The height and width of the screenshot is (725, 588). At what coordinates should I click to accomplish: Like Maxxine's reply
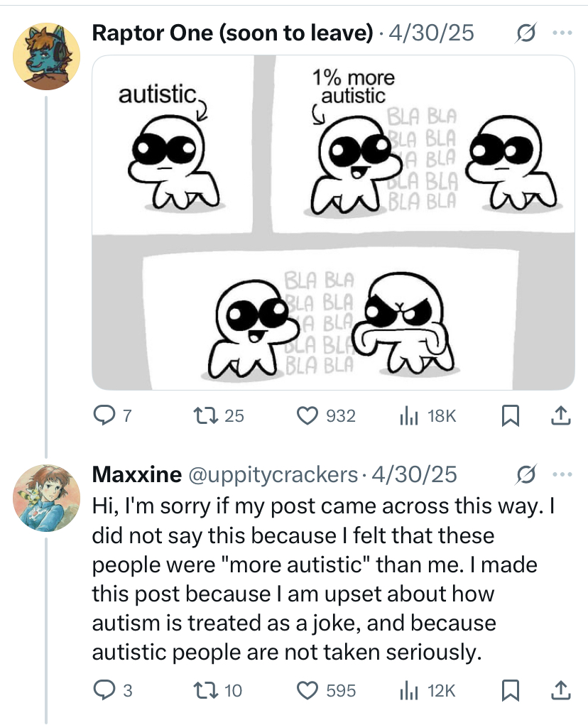click(307, 689)
